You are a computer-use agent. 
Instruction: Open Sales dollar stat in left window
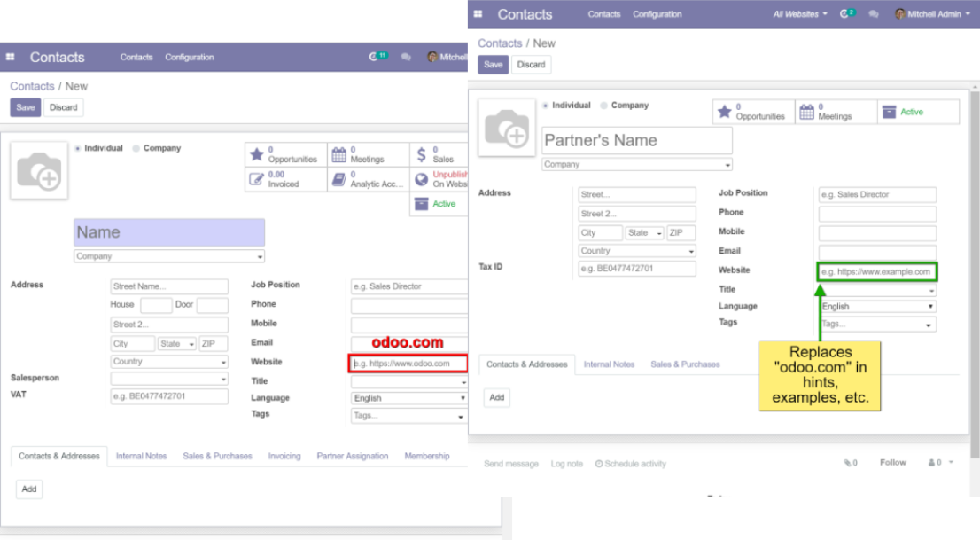point(439,154)
